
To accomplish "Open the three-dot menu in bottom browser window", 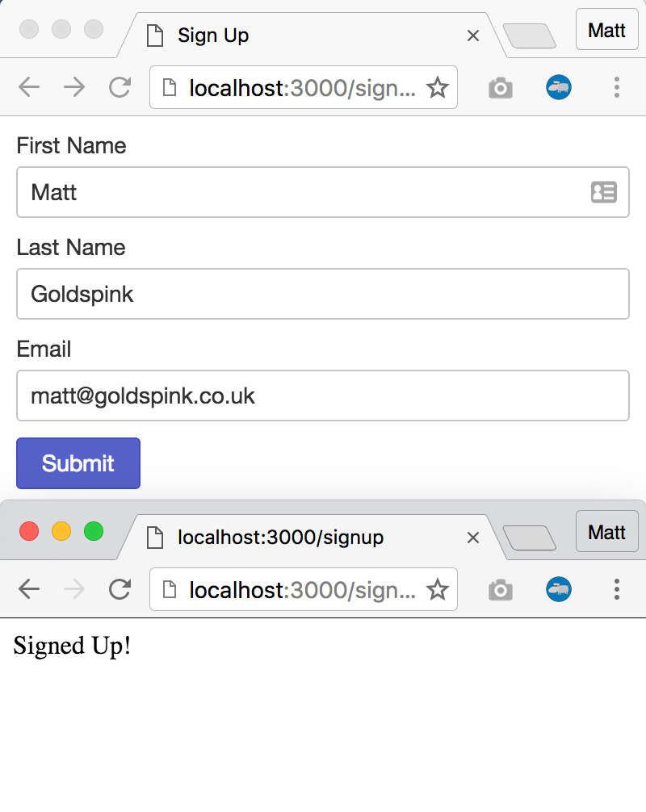I will 617,589.
